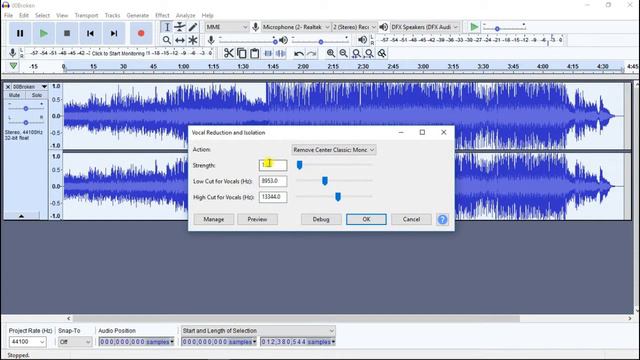The height and width of the screenshot is (360, 640).
Task: Click the Zoom Toggle icon
Action: (x=382, y=53)
